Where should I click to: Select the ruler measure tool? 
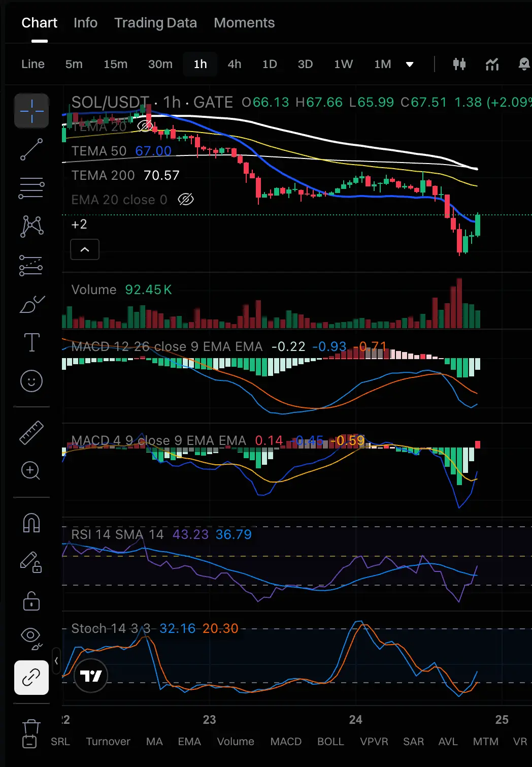pos(31,433)
